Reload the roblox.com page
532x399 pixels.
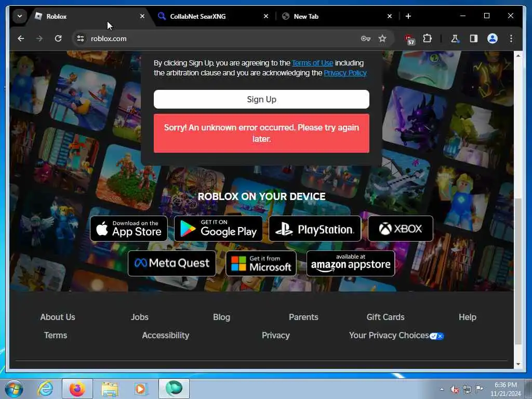tap(58, 38)
